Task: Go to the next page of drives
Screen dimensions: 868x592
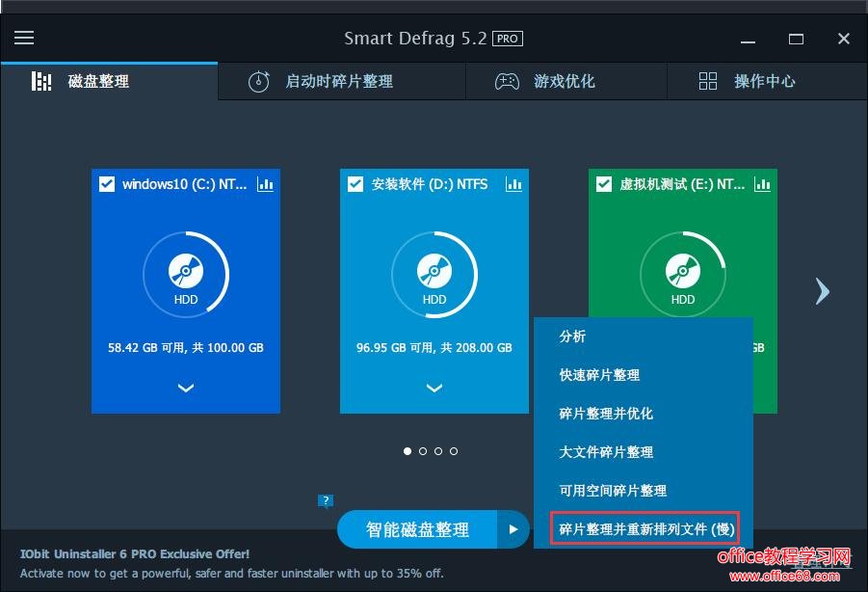Action: [x=823, y=291]
